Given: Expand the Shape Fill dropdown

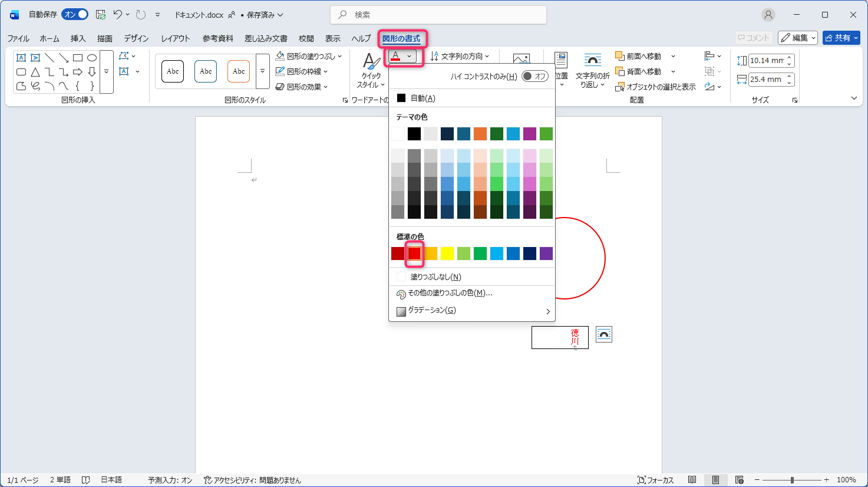Looking at the screenshot, I should (x=340, y=57).
